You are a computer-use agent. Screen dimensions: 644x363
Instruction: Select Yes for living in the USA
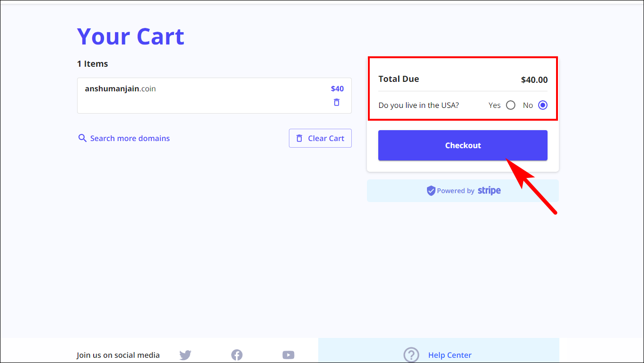(x=511, y=105)
